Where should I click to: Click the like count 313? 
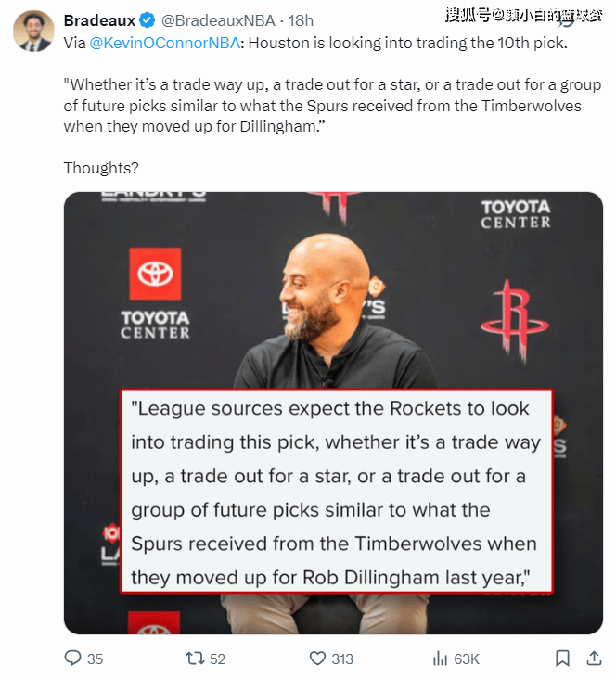[342, 659]
